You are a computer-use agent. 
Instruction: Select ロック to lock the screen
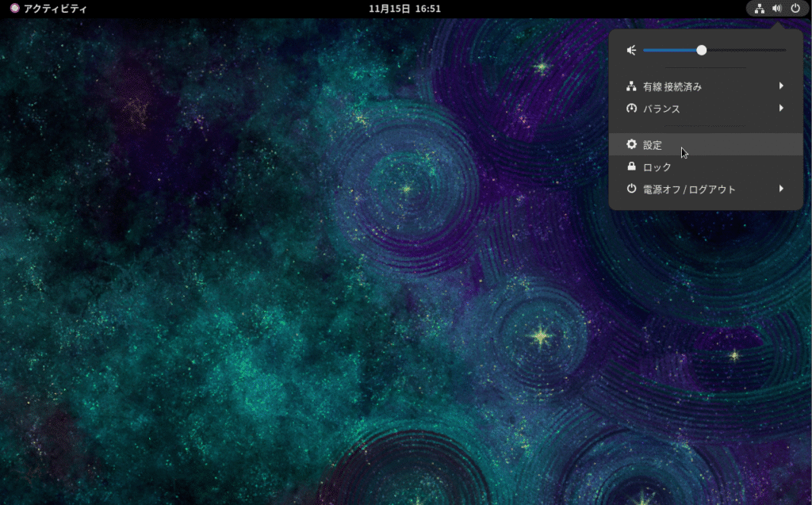(x=657, y=167)
